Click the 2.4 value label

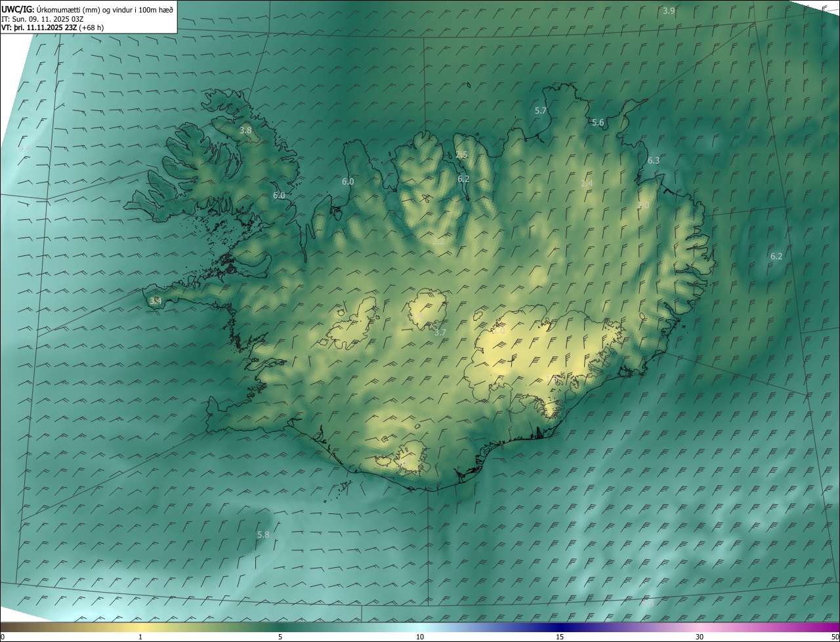587,183
